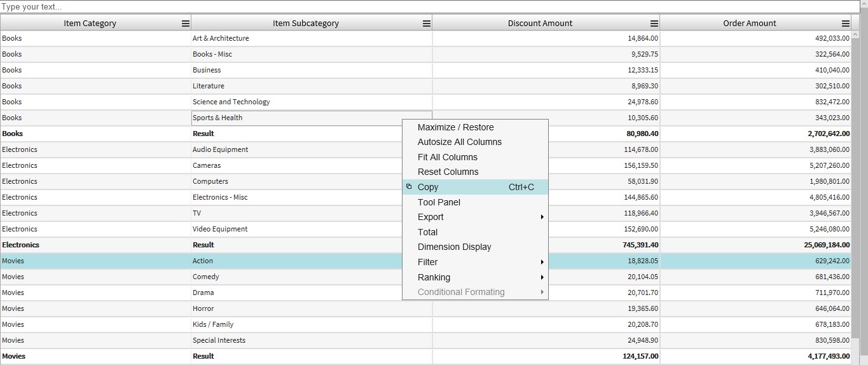Click Reset Columns in the context menu
This screenshot has width=868, height=365.
click(x=448, y=172)
